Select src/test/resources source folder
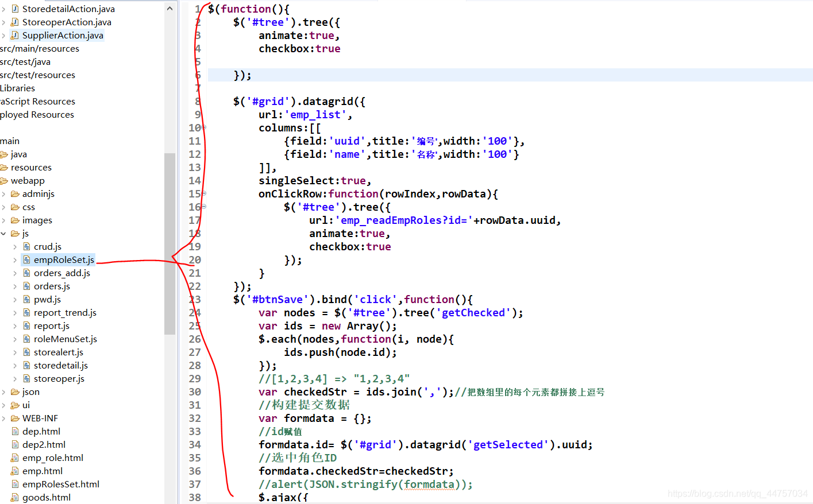The width and height of the screenshot is (813, 504). [37, 75]
